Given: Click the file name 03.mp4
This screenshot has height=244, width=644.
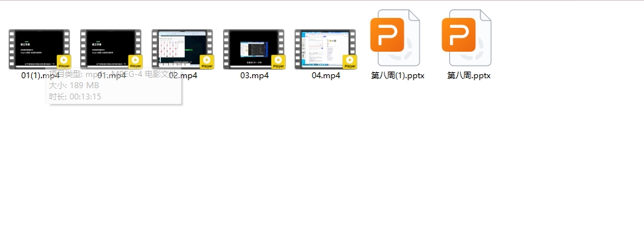Looking at the screenshot, I should 255,76.
